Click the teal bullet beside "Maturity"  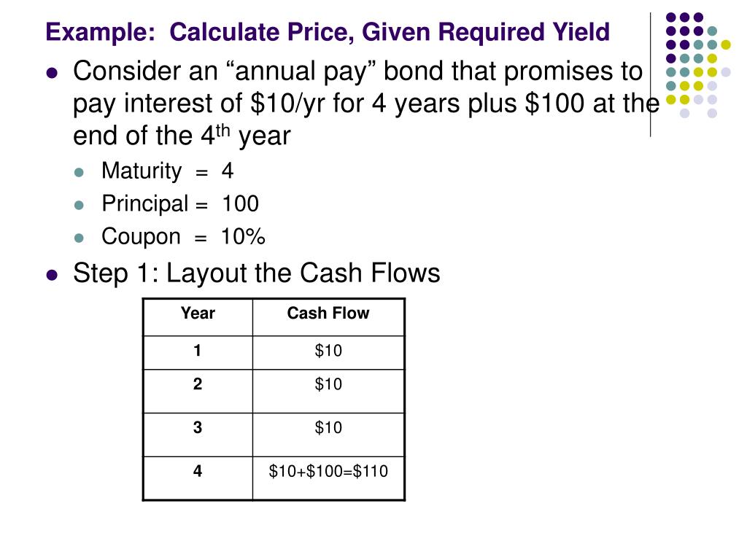pos(80,173)
